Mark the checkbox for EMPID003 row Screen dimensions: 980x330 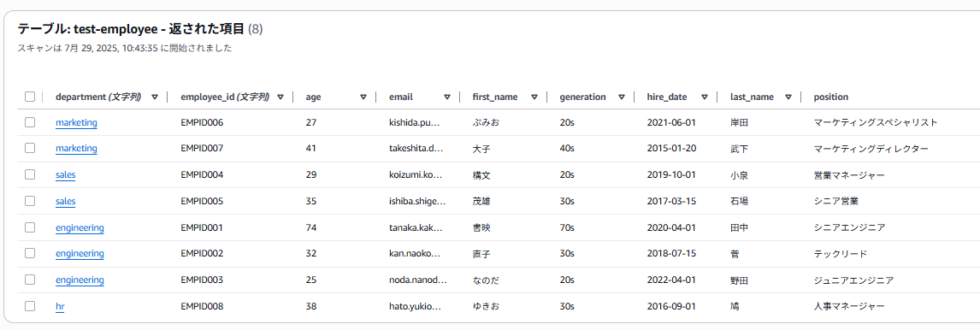click(x=30, y=280)
